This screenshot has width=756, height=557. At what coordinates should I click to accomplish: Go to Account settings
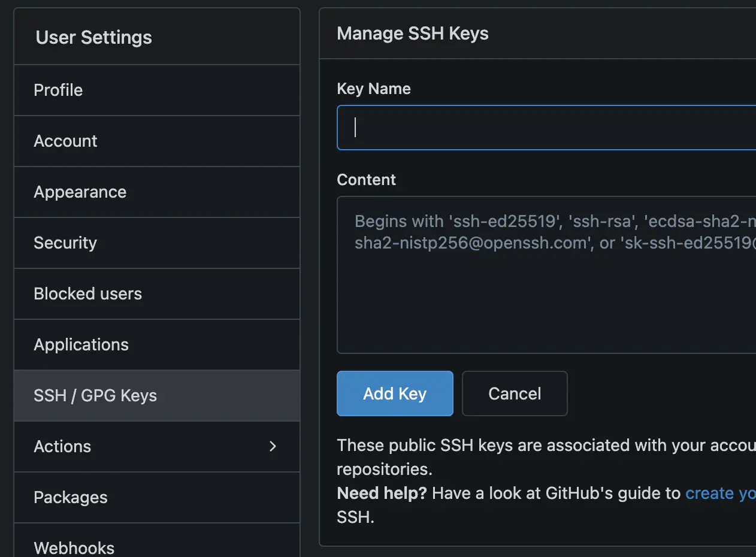[65, 141]
